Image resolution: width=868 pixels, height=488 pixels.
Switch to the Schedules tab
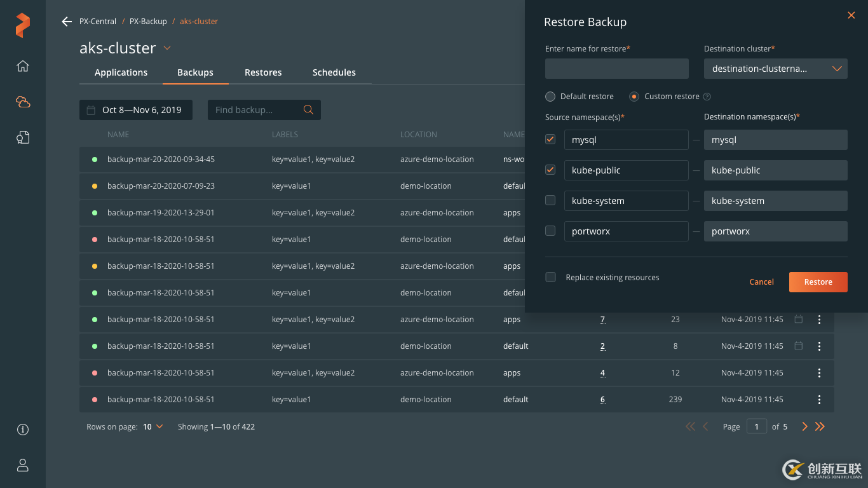point(334,72)
